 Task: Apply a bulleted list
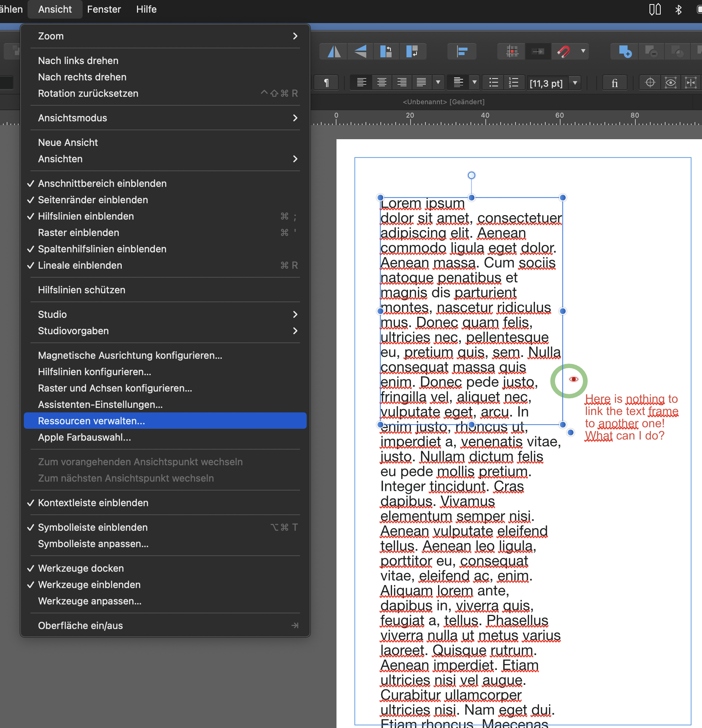[x=493, y=83]
